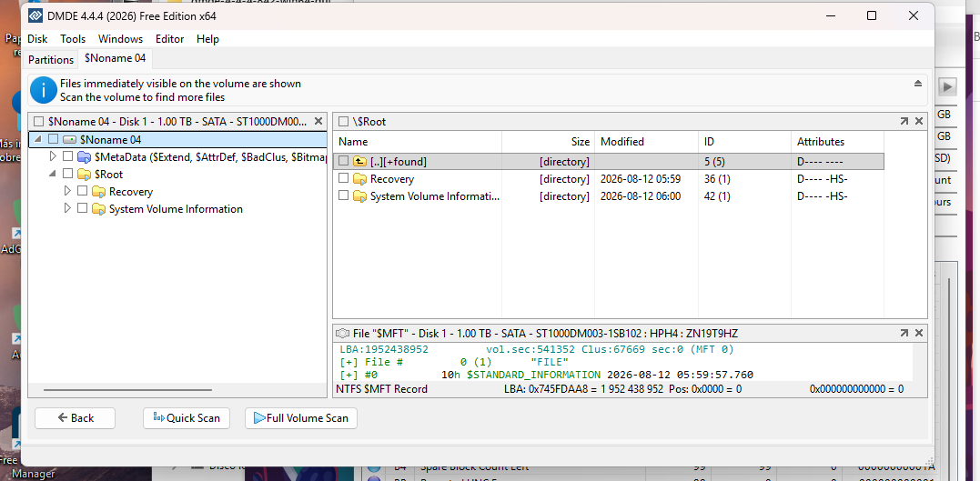The image size is (980, 481).
Task: Select the $Noname 04 tab
Action: tap(115, 59)
